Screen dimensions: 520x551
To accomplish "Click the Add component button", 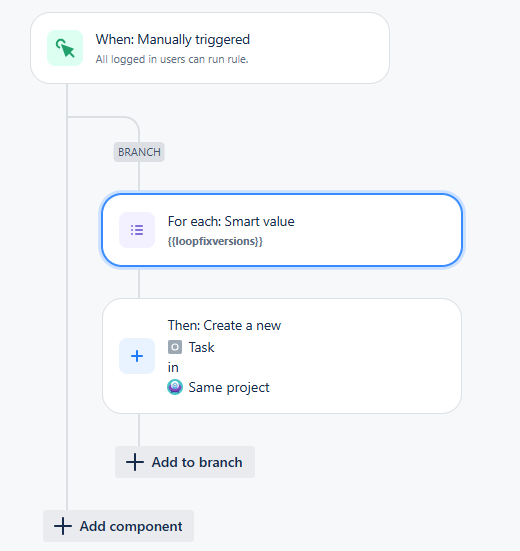I will point(118,526).
